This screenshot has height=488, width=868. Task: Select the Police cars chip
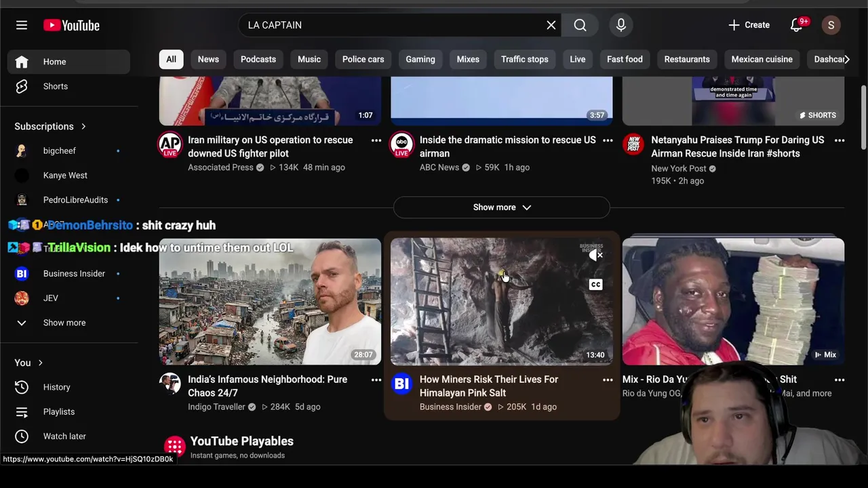363,59
